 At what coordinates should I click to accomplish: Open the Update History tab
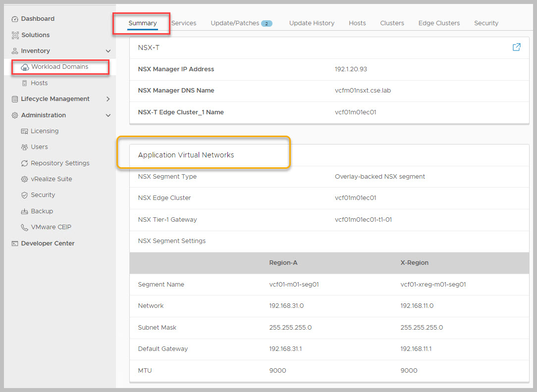pyautogui.click(x=312, y=23)
